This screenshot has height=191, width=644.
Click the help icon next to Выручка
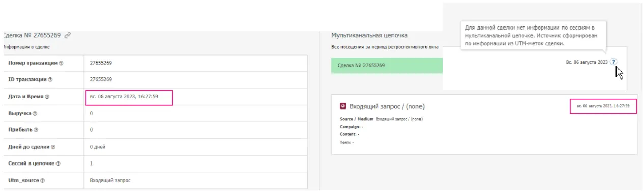[35, 114]
